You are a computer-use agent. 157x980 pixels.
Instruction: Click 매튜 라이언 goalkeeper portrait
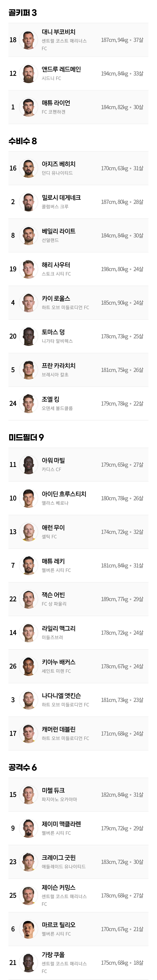click(x=28, y=107)
